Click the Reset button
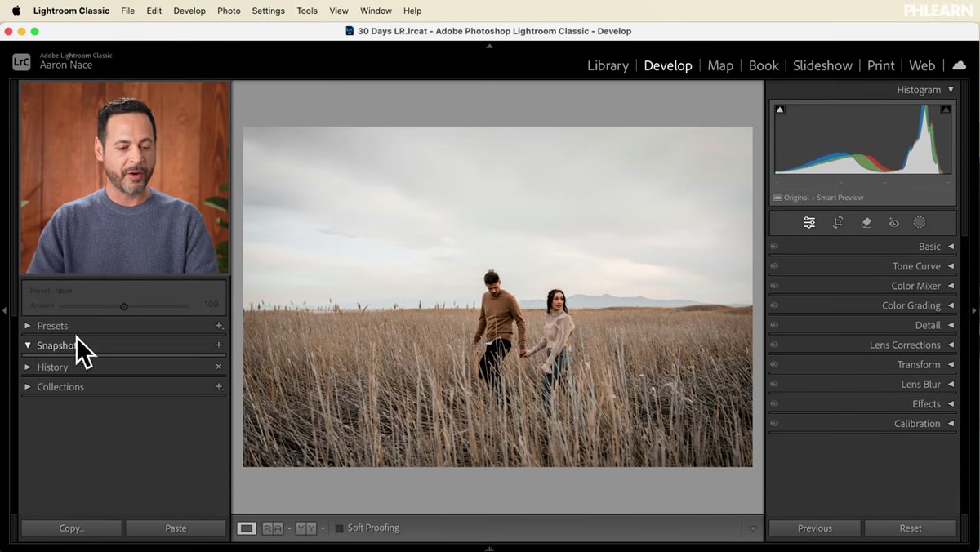980x552 pixels. pos(911,528)
